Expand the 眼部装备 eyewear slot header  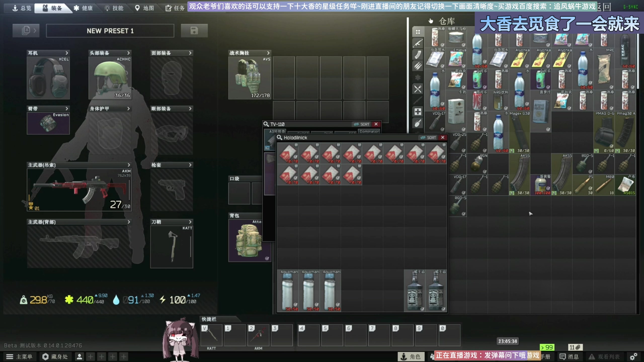pyautogui.click(x=172, y=109)
